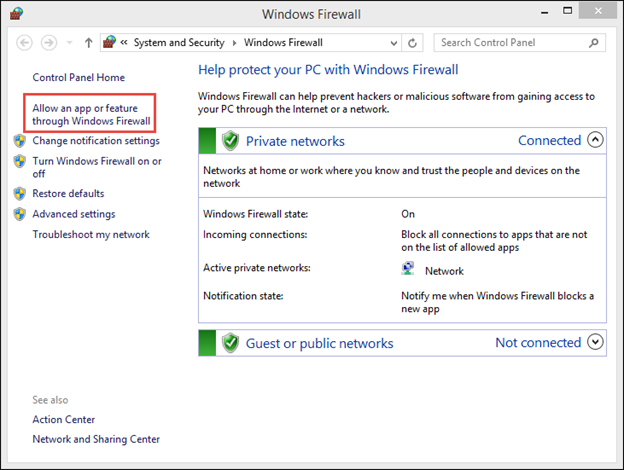Viewport: 624px width, 470px height.
Task: Click the Windows Firewall state label
Action: [x=255, y=214]
